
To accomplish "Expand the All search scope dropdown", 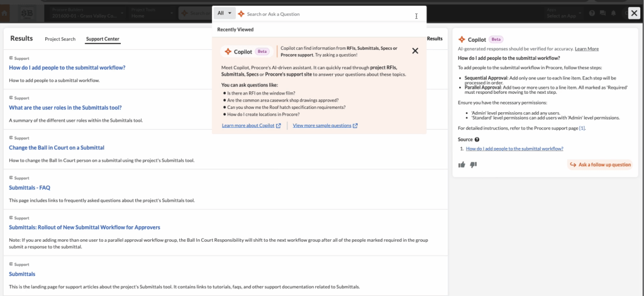I will 225,13.
